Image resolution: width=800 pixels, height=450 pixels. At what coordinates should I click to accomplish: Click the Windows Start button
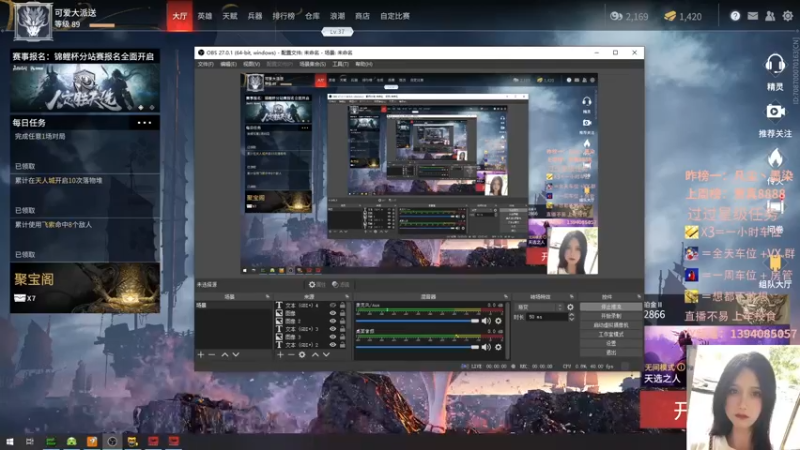(9, 441)
